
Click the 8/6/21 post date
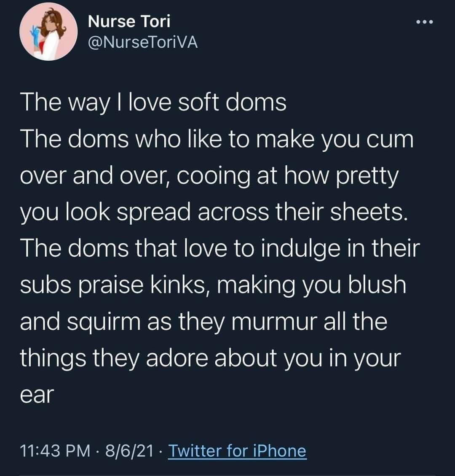(x=129, y=451)
